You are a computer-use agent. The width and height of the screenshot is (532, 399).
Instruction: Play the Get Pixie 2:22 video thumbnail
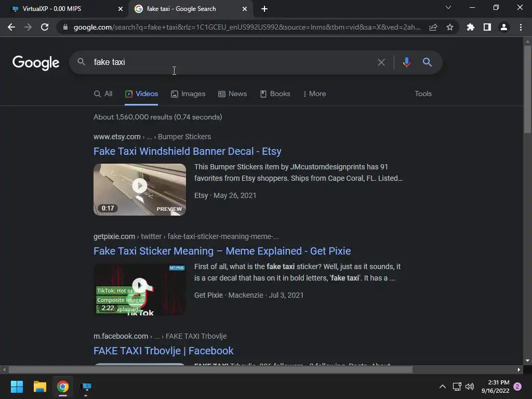140,289
